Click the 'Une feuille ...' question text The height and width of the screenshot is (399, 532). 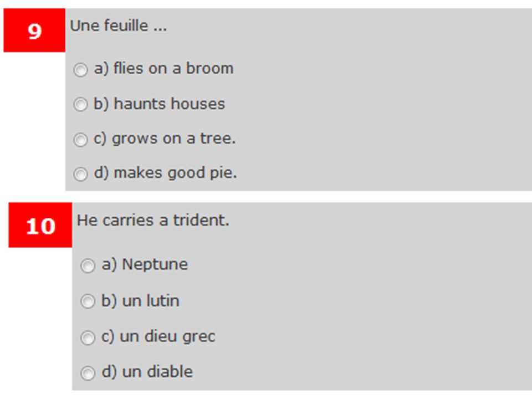(119, 26)
